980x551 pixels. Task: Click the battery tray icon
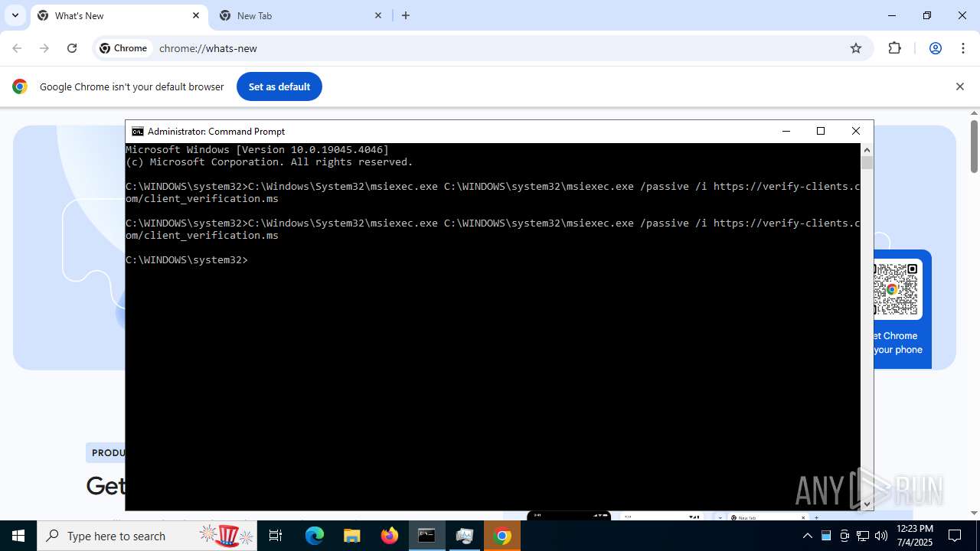(x=826, y=536)
